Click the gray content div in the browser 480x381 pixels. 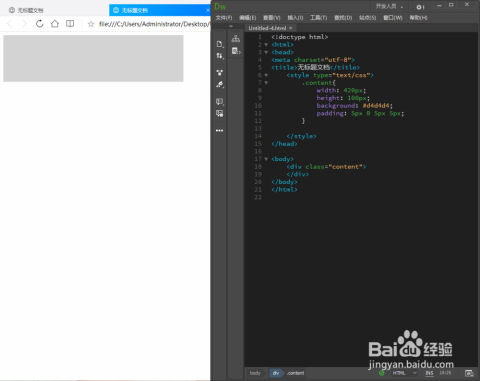pyautogui.click(x=93, y=58)
